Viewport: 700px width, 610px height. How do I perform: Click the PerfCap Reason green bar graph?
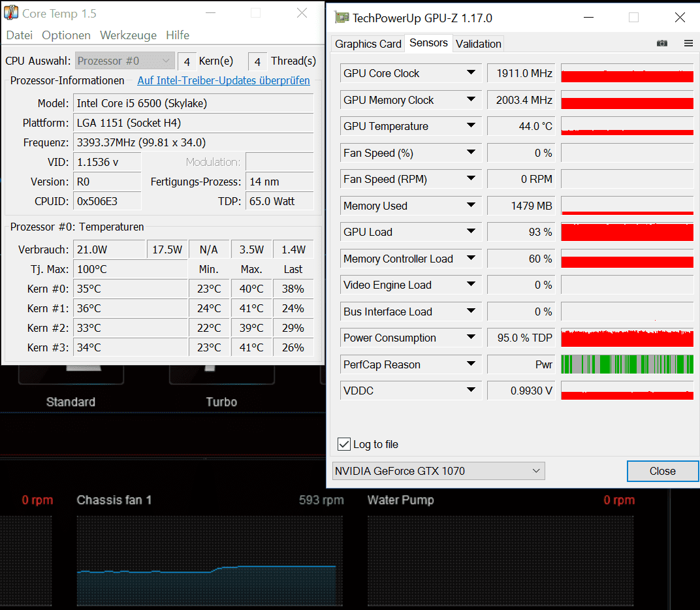(x=628, y=364)
